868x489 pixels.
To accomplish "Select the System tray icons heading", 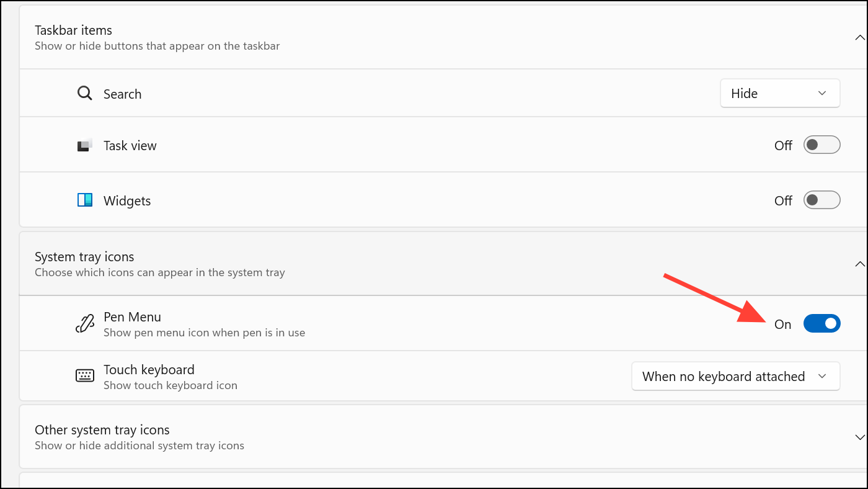I will [x=84, y=256].
